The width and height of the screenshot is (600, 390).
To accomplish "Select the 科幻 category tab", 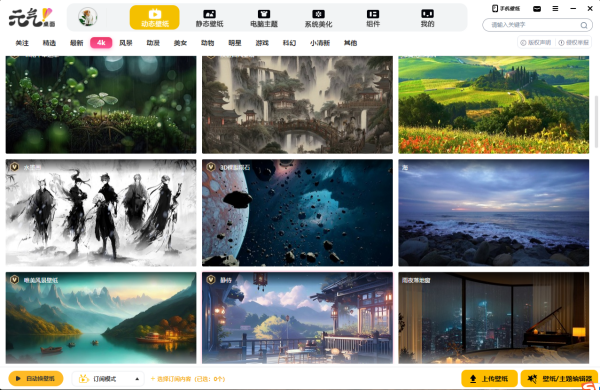I will pyautogui.click(x=289, y=43).
